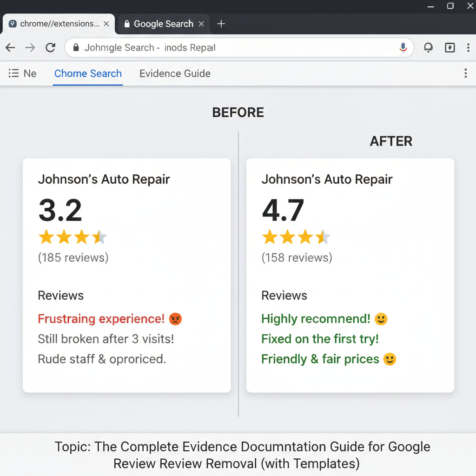This screenshot has width=476, height=476.
Task: Open the page's three-dot overflow menu
Action: coord(466,73)
